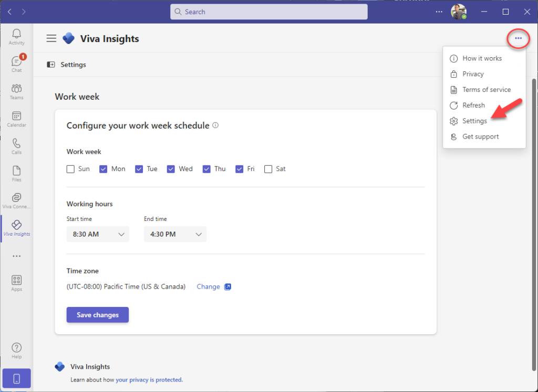The width and height of the screenshot is (538, 392).
Task: Open the user profile picture menu
Action: [x=459, y=12]
